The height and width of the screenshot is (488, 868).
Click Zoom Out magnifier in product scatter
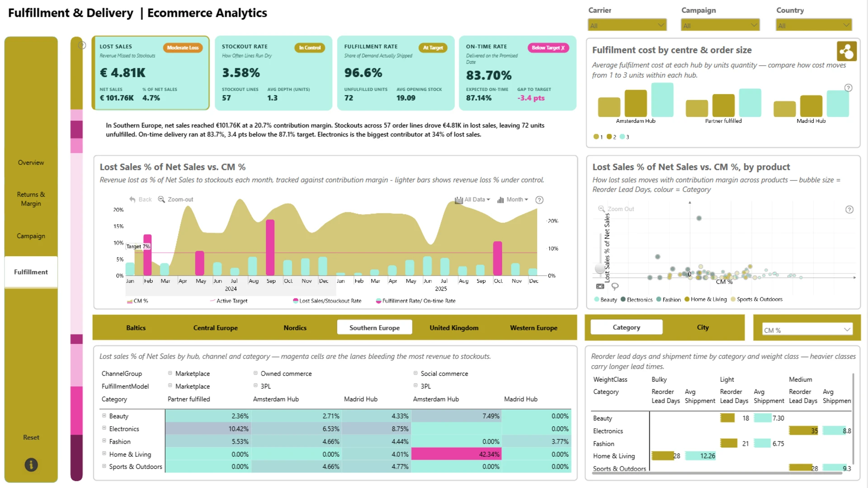click(x=601, y=209)
